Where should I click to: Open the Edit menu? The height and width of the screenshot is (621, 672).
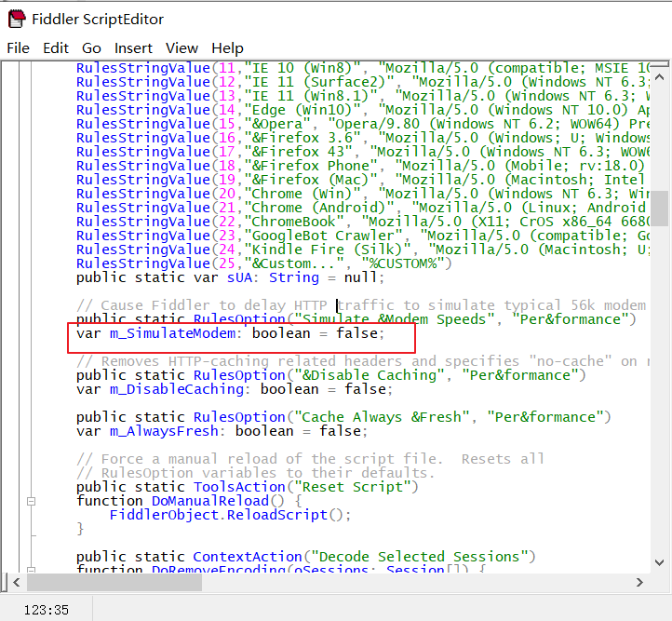[56, 48]
